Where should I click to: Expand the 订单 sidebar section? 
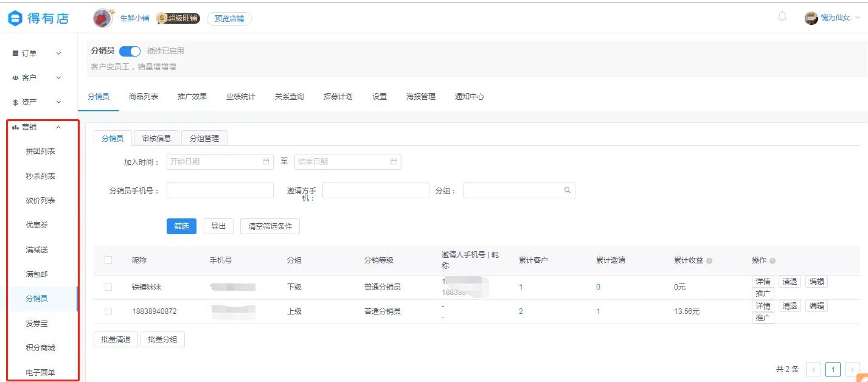58,53
